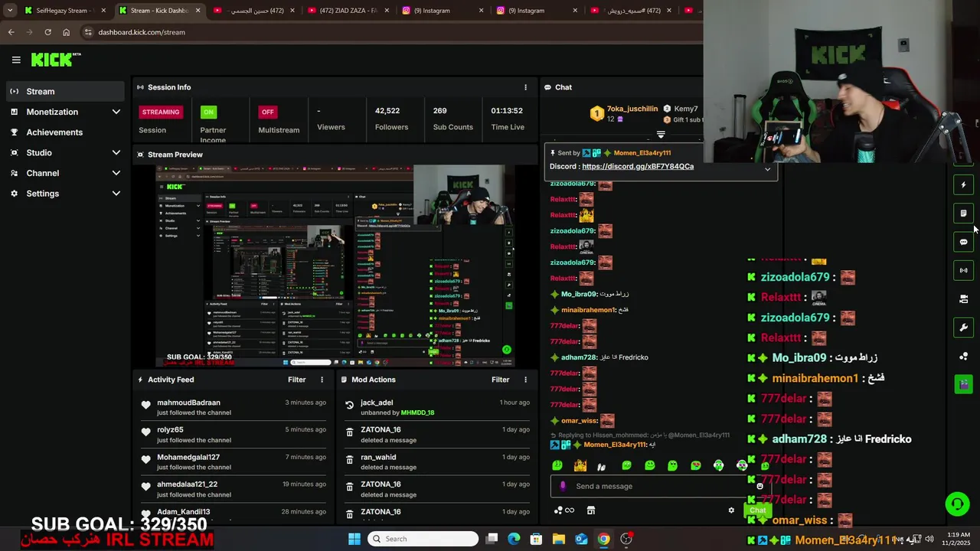Open the wrench tools icon in right rail
Viewport: 980px width, 551px height.
(x=963, y=328)
